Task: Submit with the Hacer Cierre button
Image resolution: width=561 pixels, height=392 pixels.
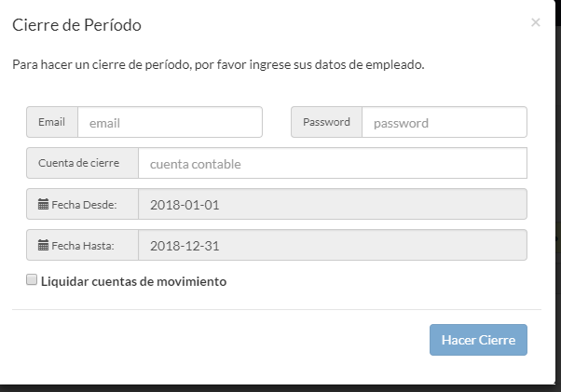Action: point(478,340)
